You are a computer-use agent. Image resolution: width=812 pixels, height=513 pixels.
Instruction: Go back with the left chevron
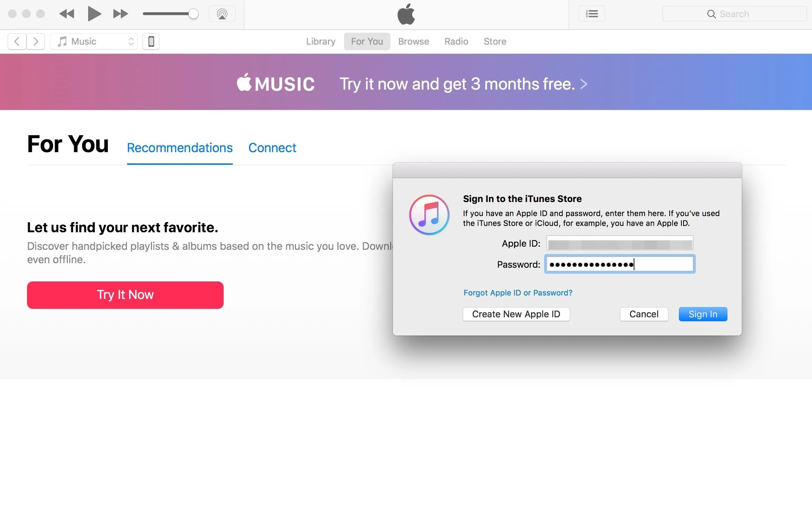(17, 41)
